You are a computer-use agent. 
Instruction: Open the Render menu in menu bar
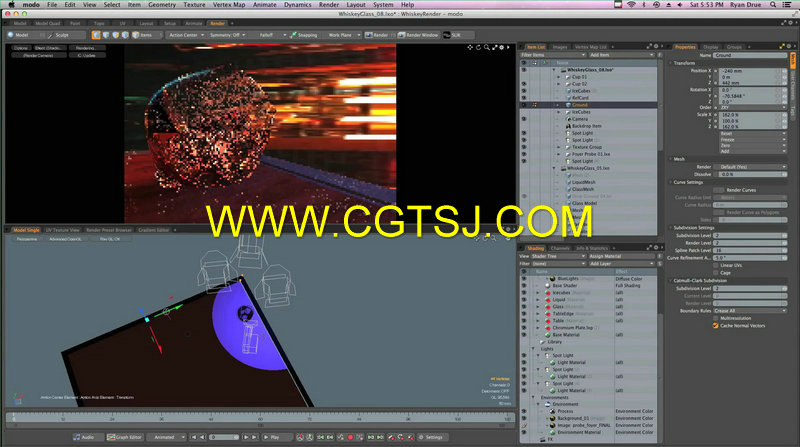[x=329, y=5]
